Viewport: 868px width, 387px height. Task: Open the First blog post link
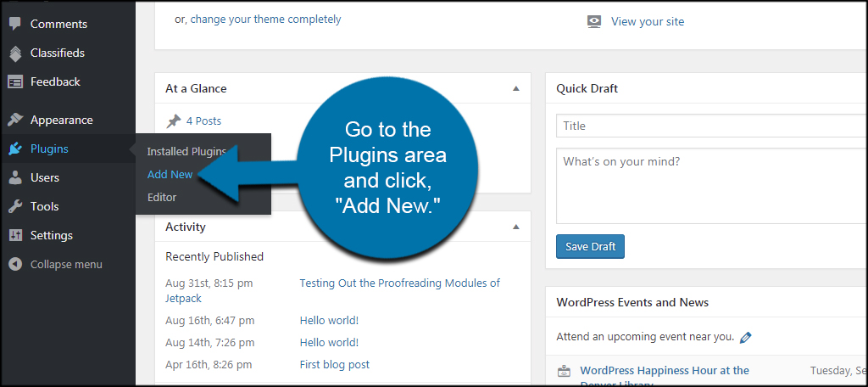(335, 365)
